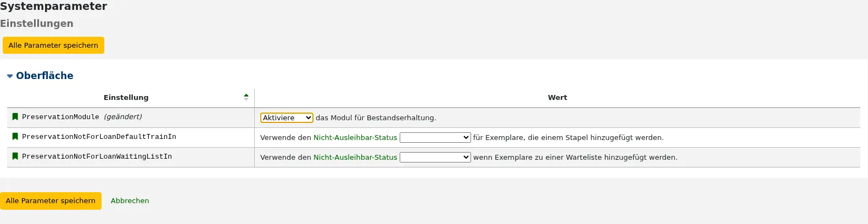This screenshot has width=868, height=224.
Task: Follow the Nicht-Ausleihbar-Status link in WaitingListIn row
Action: click(x=355, y=157)
